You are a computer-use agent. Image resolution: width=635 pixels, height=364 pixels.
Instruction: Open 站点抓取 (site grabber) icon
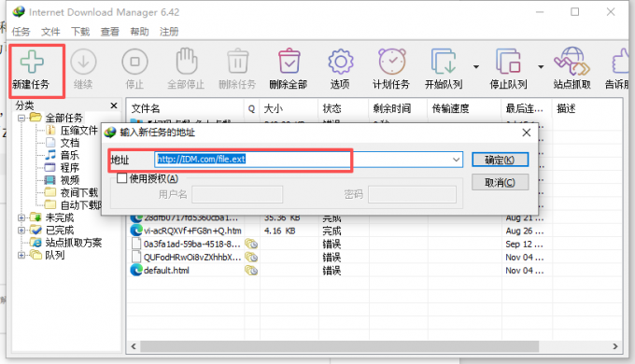(571, 62)
